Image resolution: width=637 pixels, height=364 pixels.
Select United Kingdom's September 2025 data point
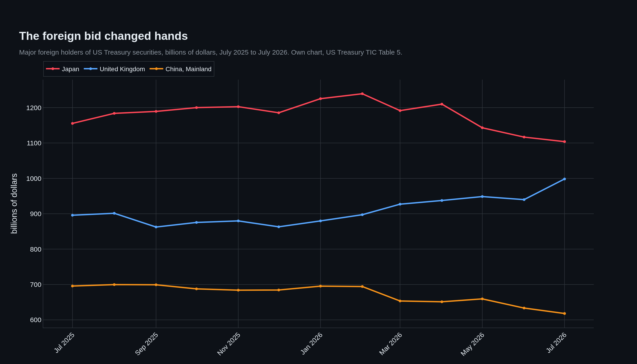click(156, 227)
